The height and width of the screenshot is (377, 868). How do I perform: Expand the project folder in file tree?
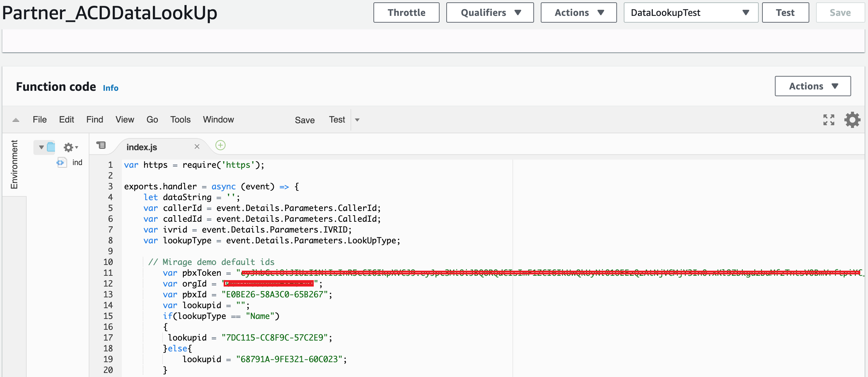pyautogui.click(x=41, y=147)
